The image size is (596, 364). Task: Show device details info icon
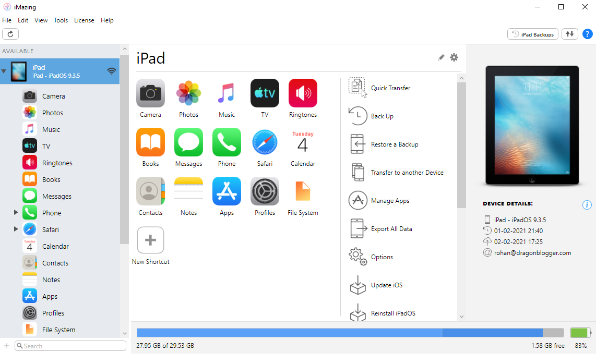(587, 204)
